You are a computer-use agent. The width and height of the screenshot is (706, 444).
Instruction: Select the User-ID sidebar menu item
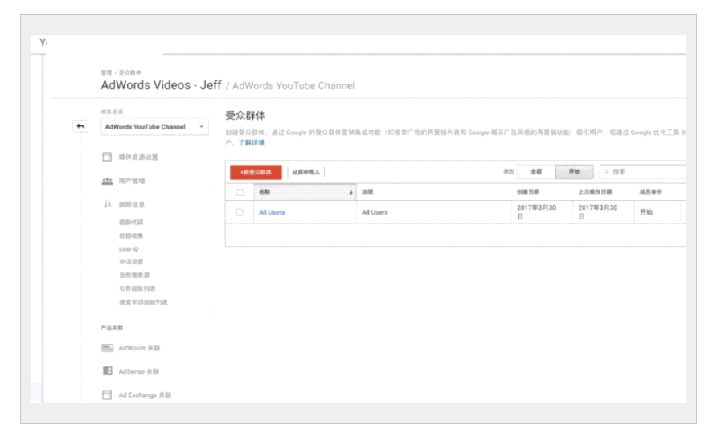129,248
